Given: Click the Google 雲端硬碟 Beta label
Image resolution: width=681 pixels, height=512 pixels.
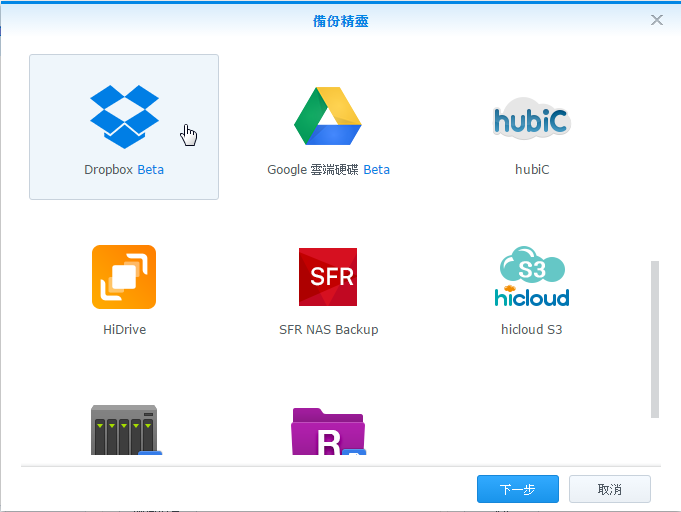Looking at the screenshot, I should [x=328, y=169].
